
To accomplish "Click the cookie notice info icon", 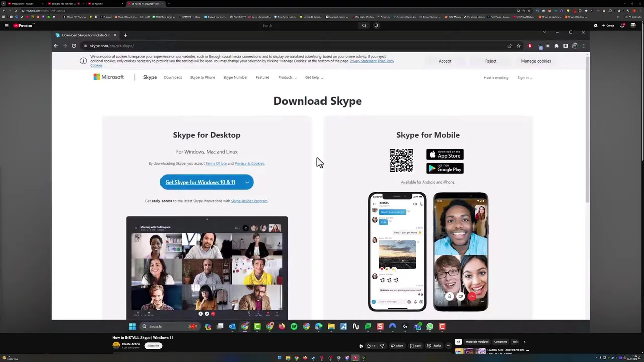I will pos(83,61).
